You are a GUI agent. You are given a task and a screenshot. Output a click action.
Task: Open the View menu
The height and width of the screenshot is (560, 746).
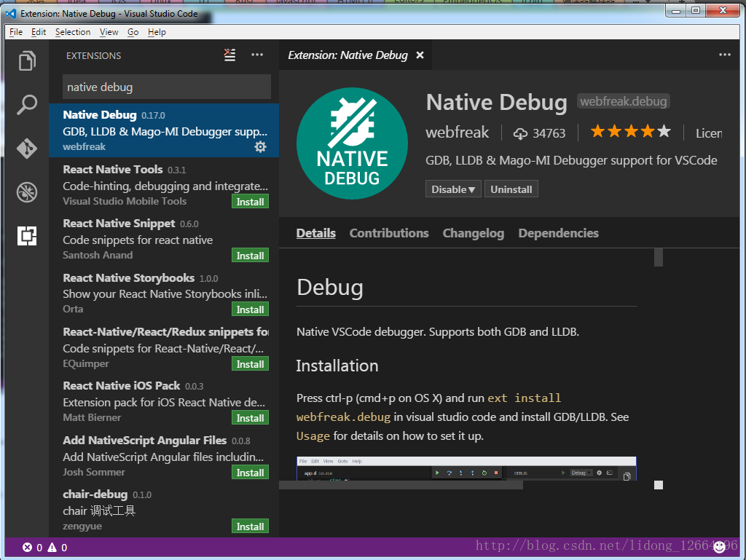109,32
